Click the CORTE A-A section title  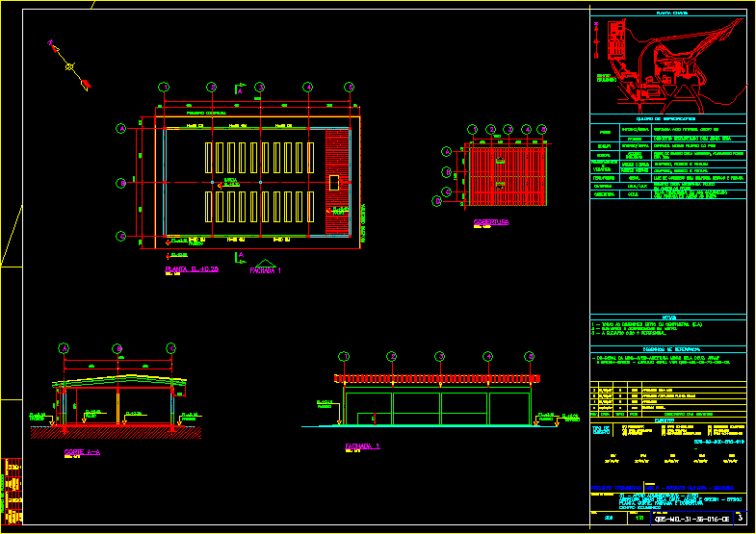82,451
